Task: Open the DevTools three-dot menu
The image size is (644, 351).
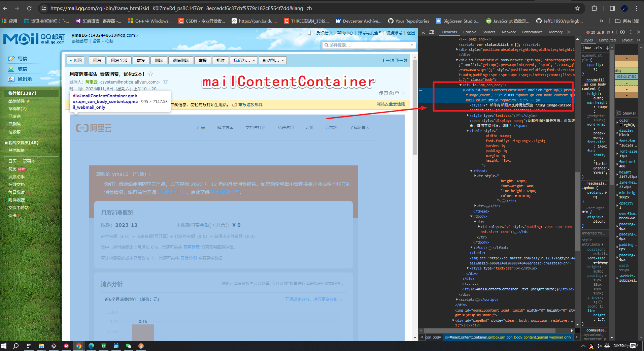Action: [631, 32]
